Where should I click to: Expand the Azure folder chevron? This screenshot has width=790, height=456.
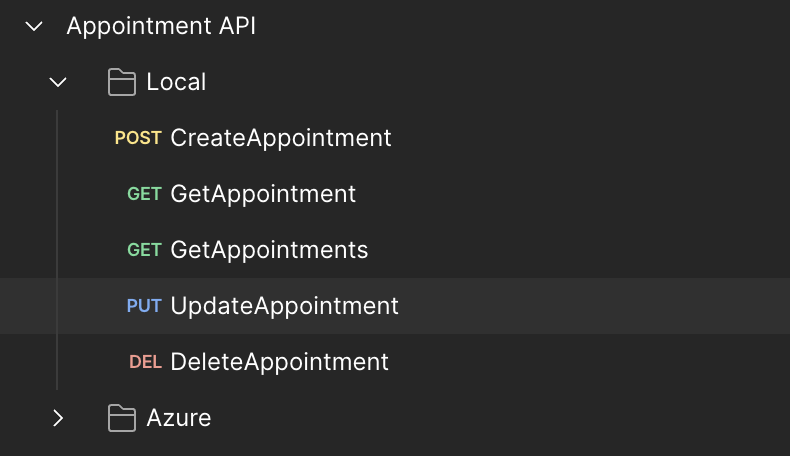58,418
